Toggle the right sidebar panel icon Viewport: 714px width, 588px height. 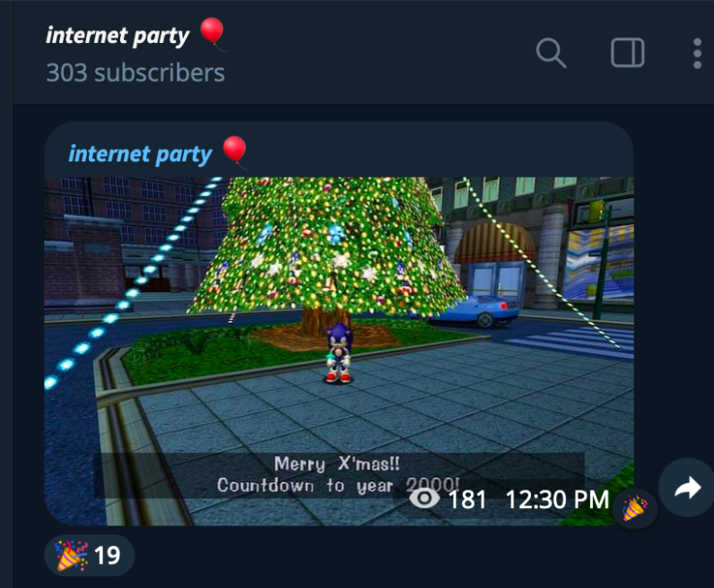[627, 53]
